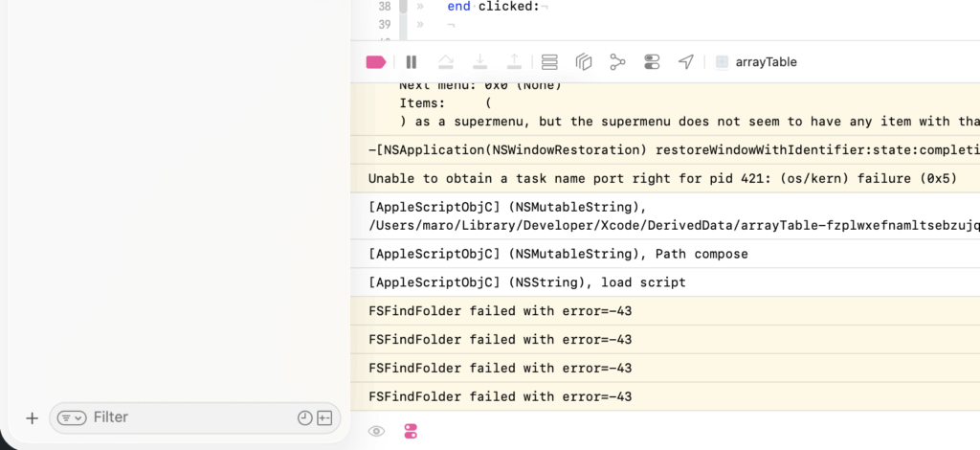
Task: Toggle the breakpoints activation button
Action: pos(375,62)
